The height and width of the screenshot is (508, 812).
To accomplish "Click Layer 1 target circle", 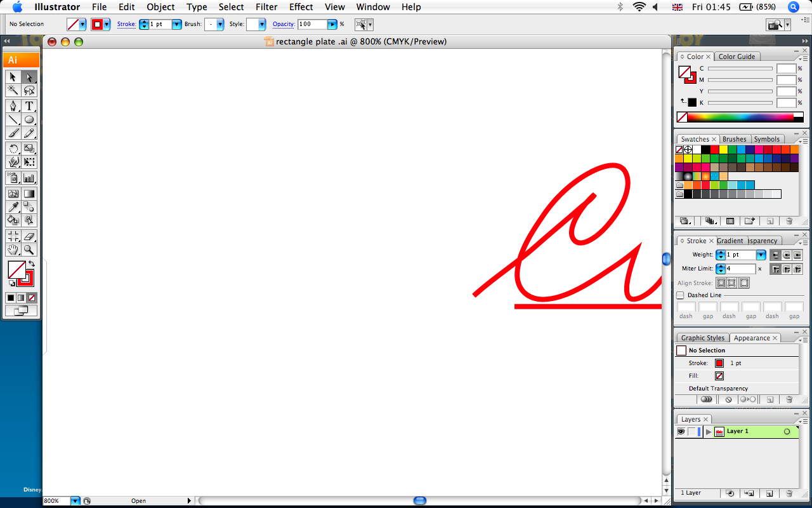I will tap(787, 431).
